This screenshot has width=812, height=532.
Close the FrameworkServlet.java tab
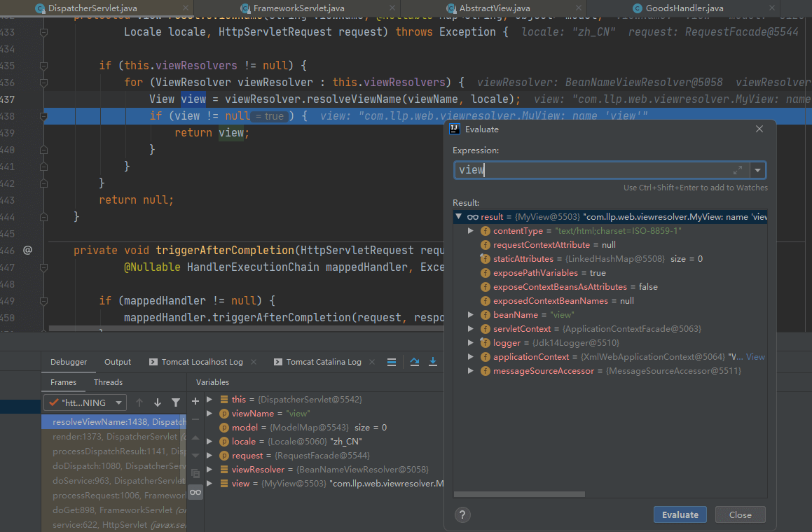pyautogui.click(x=392, y=8)
